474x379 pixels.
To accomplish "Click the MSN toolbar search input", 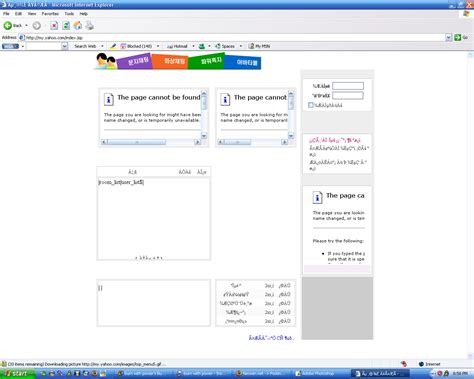I will click(44, 46).
